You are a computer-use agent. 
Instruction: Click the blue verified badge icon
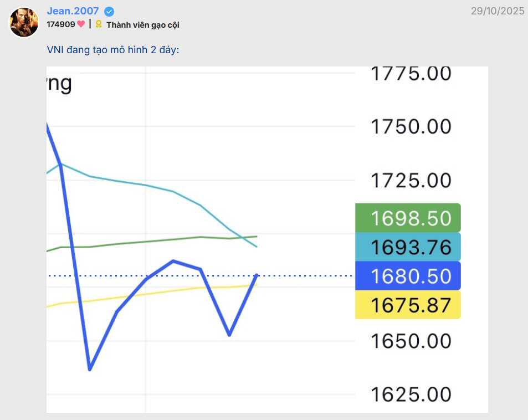[x=110, y=11]
